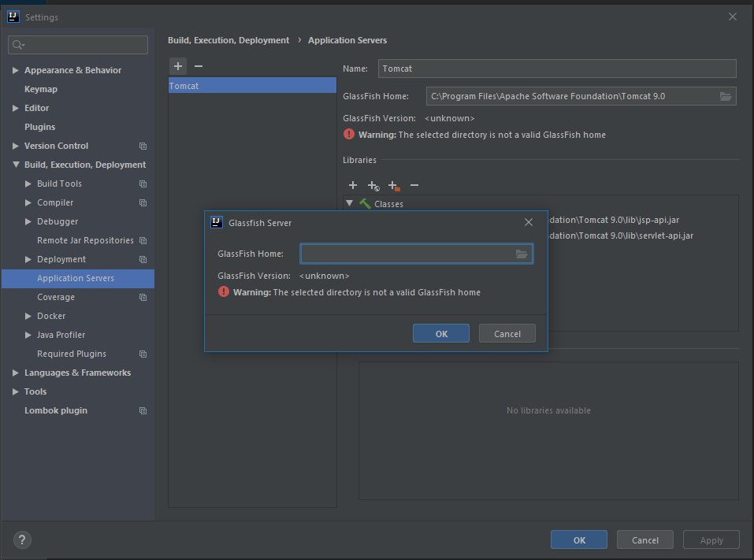Open Keymap settings
This screenshot has height=560, width=754.
click(41, 89)
